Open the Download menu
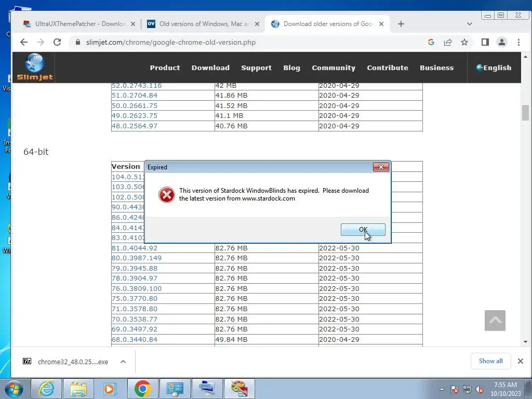This screenshot has width=532, height=399. click(x=210, y=68)
